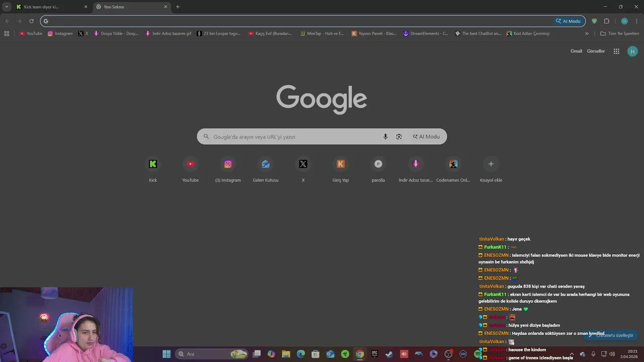644x362 pixels.
Task: Open the YouTube bookmark
Action: [31, 34]
